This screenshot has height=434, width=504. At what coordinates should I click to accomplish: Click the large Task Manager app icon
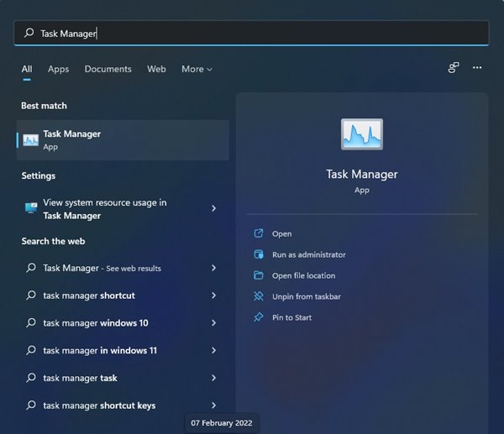coord(362,134)
